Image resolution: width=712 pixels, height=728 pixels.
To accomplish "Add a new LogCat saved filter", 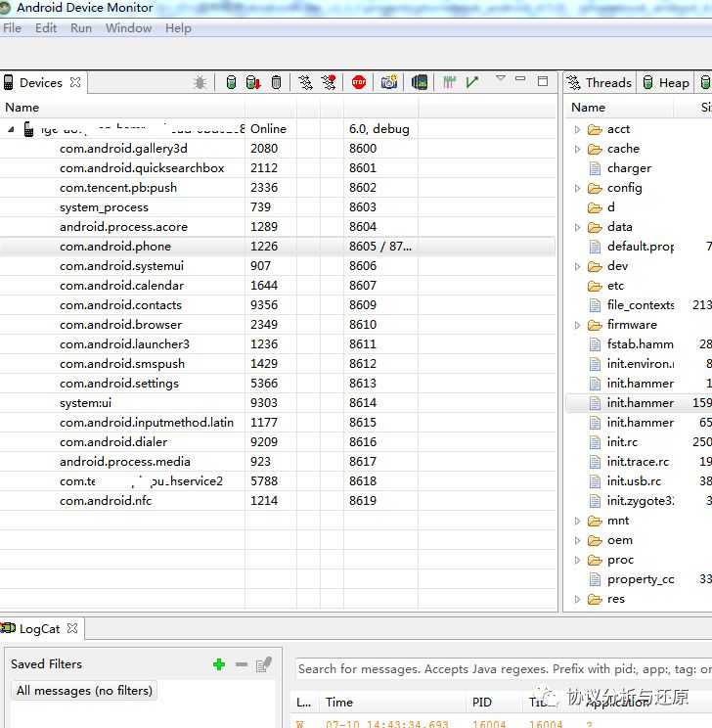I will [x=219, y=664].
